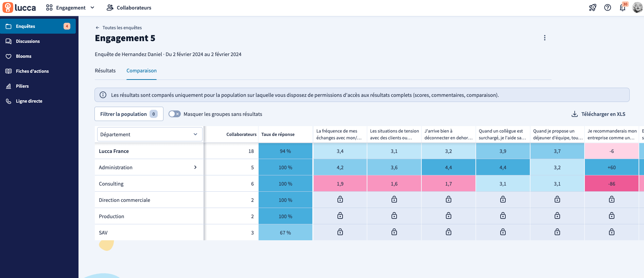The height and width of the screenshot is (278, 644).
Task: Click the +60 score cell for Administration
Action: [x=612, y=167]
